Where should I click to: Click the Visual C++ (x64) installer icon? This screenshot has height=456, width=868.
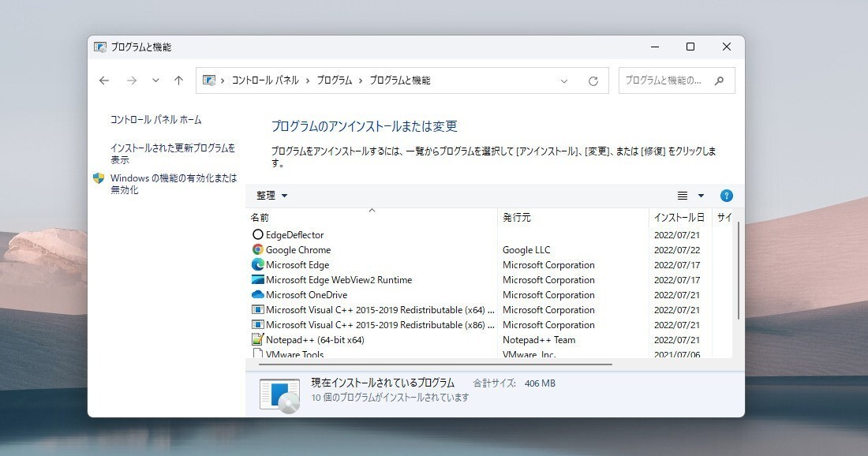pyautogui.click(x=257, y=309)
